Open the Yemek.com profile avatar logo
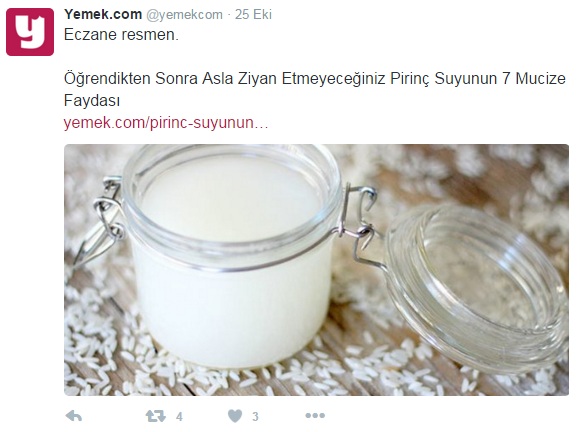The height and width of the screenshot is (432, 577). point(30,32)
